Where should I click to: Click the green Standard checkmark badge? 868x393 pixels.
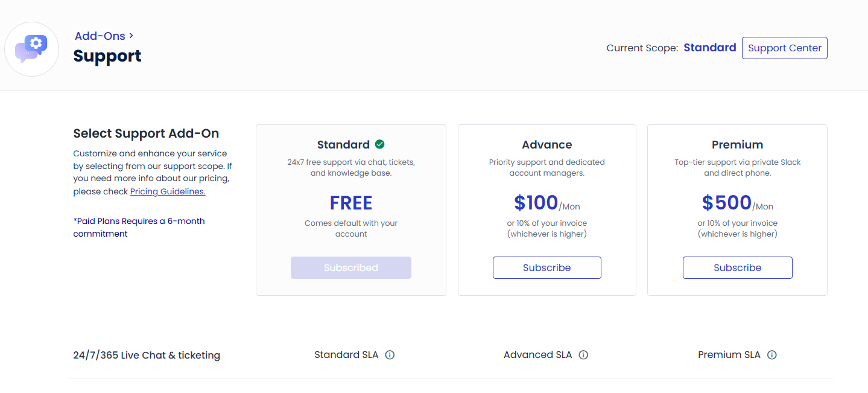(x=379, y=144)
